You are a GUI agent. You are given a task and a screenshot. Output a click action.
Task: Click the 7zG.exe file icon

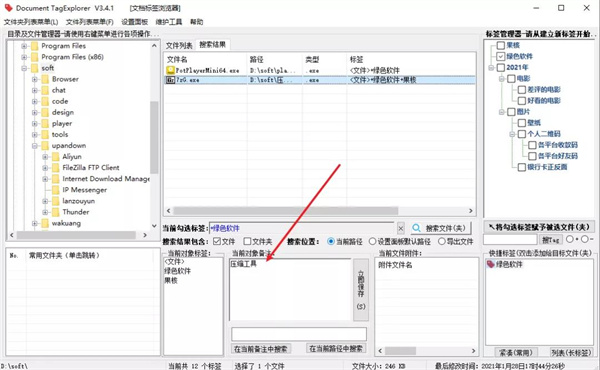[170, 80]
